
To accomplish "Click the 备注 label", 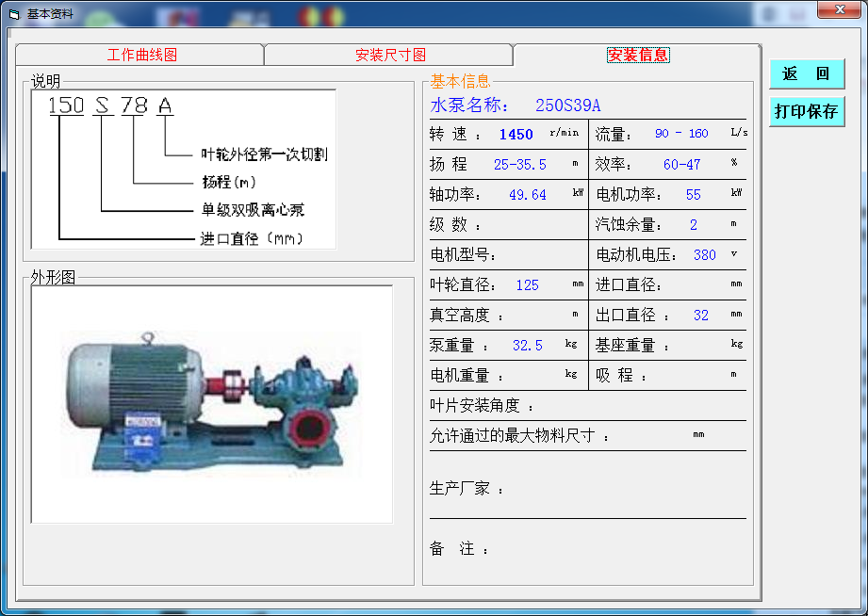I will pos(459,548).
